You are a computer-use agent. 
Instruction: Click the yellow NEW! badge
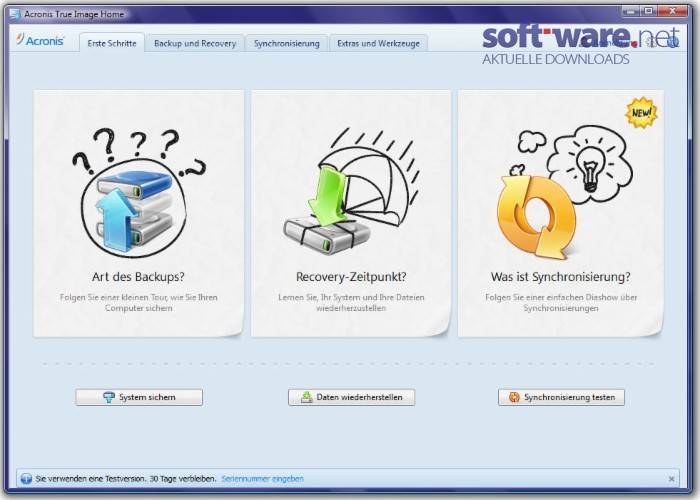click(642, 112)
